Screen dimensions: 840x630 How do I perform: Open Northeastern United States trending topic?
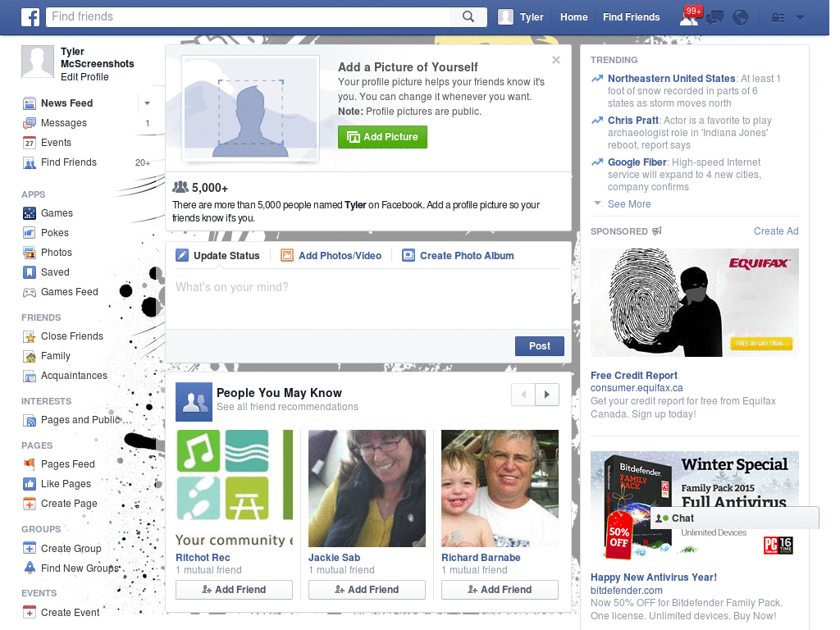pyautogui.click(x=671, y=79)
